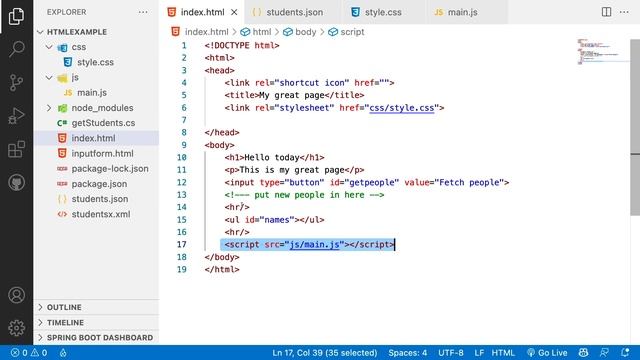Screen dimensions: 640x360
Task: Click the Copilot icon in status bar
Action: click(584, 353)
